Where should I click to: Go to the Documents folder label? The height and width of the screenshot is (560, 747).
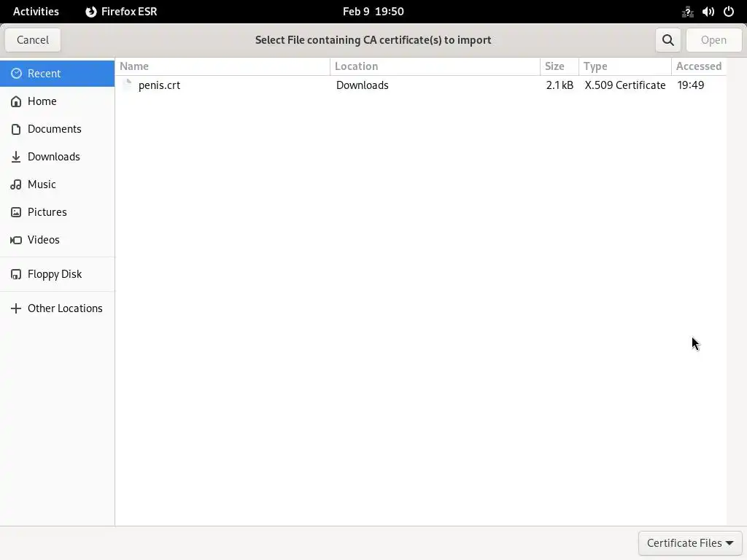(x=54, y=129)
